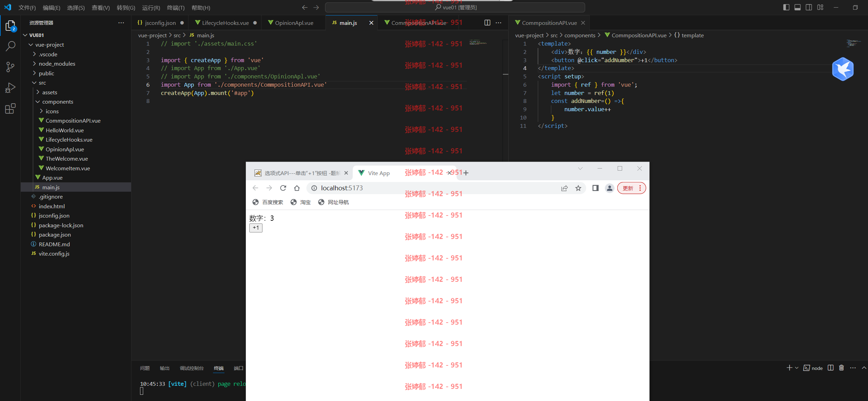Open Source Control view

click(x=10, y=67)
